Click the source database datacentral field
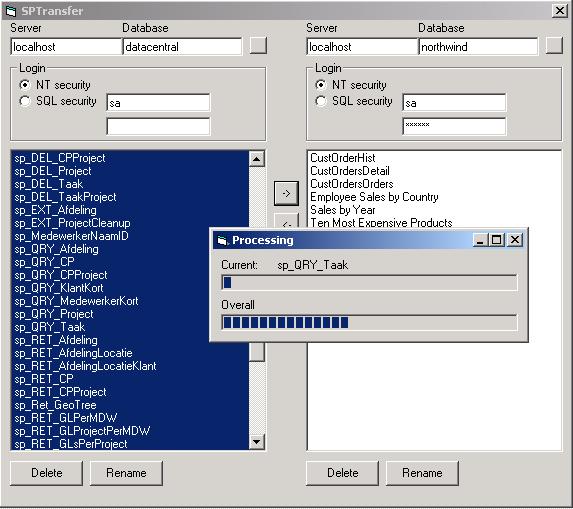 pos(182,46)
